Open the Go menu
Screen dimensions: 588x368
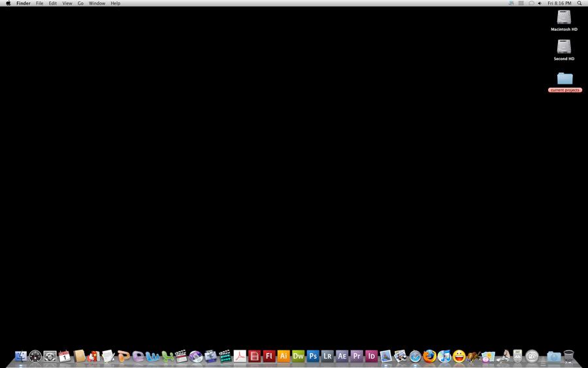[80, 3]
